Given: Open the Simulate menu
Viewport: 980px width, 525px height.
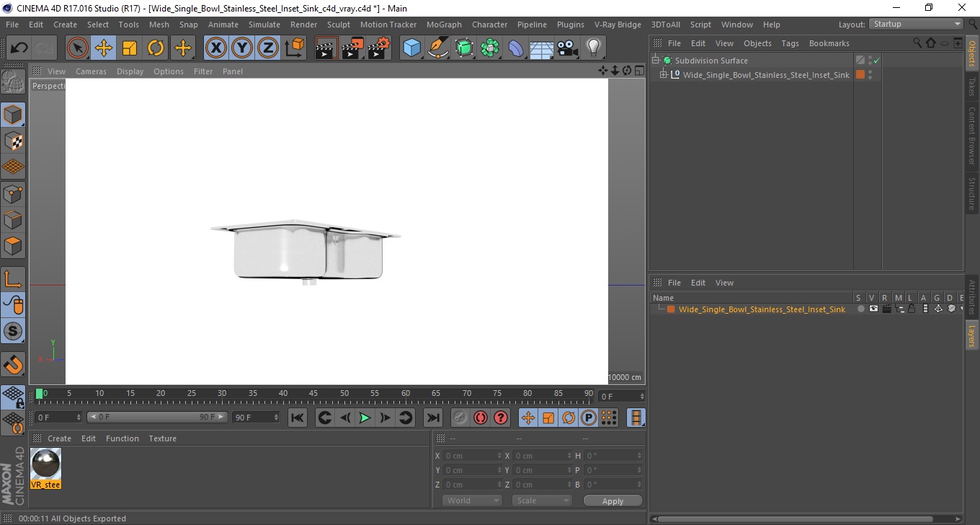Looking at the screenshot, I should 264,25.
